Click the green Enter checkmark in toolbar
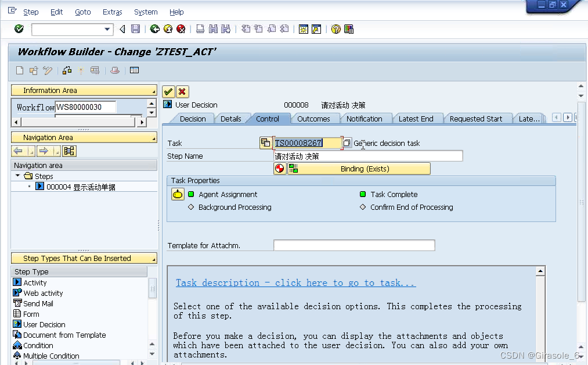 [19, 29]
